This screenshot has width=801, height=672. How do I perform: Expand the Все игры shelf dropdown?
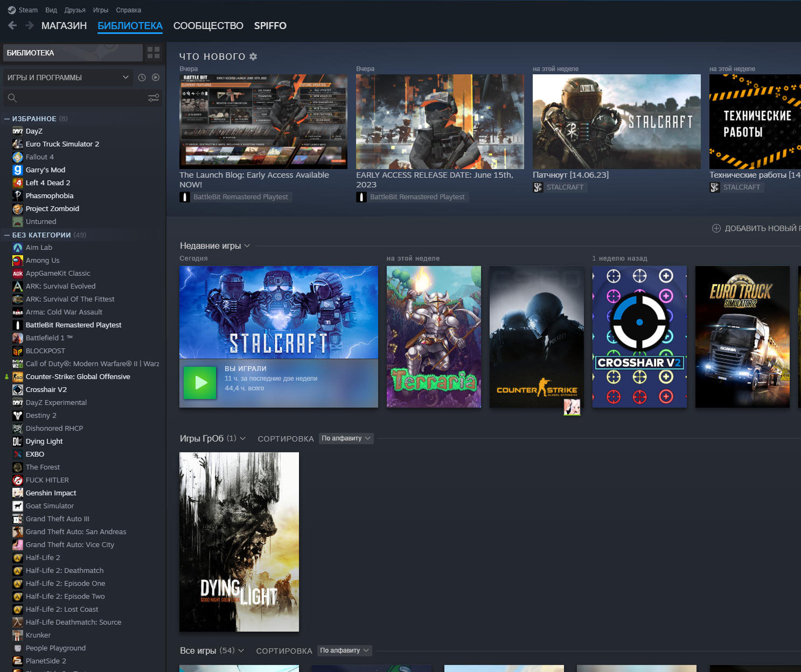tap(241, 651)
